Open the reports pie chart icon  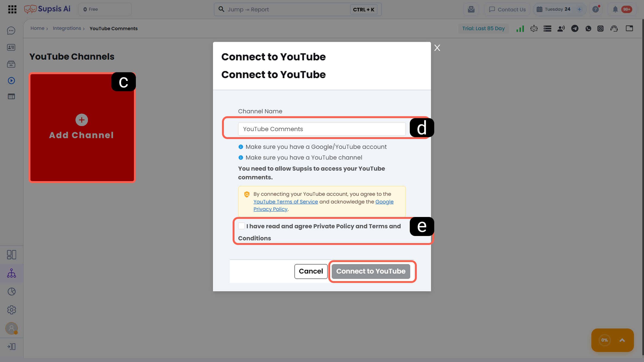pyautogui.click(x=11, y=291)
